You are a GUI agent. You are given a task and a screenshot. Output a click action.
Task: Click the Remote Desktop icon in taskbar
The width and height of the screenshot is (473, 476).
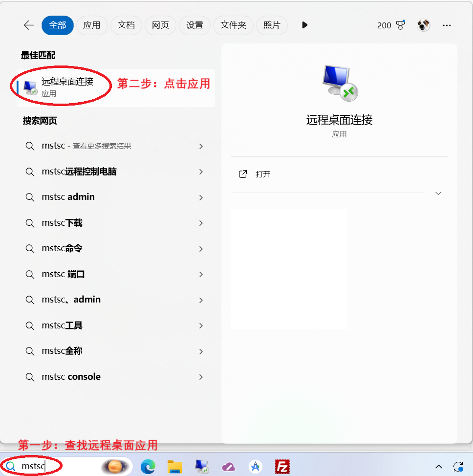202,466
